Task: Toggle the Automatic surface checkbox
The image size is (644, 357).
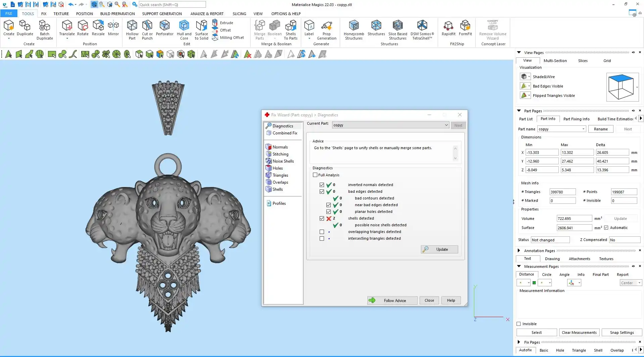Action: point(606,228)
